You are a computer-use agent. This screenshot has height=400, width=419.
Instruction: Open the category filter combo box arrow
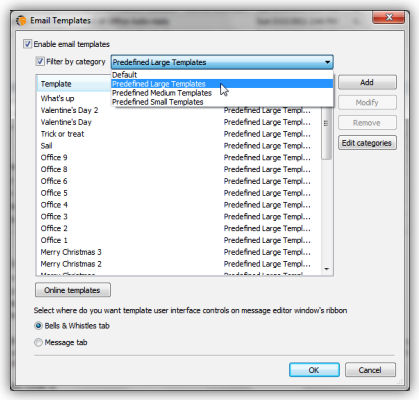(x=327, y=62)
